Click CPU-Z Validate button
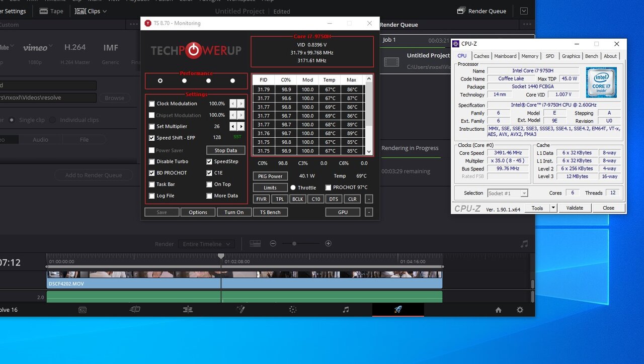This screenshot has height=364, width=644. 575,208
